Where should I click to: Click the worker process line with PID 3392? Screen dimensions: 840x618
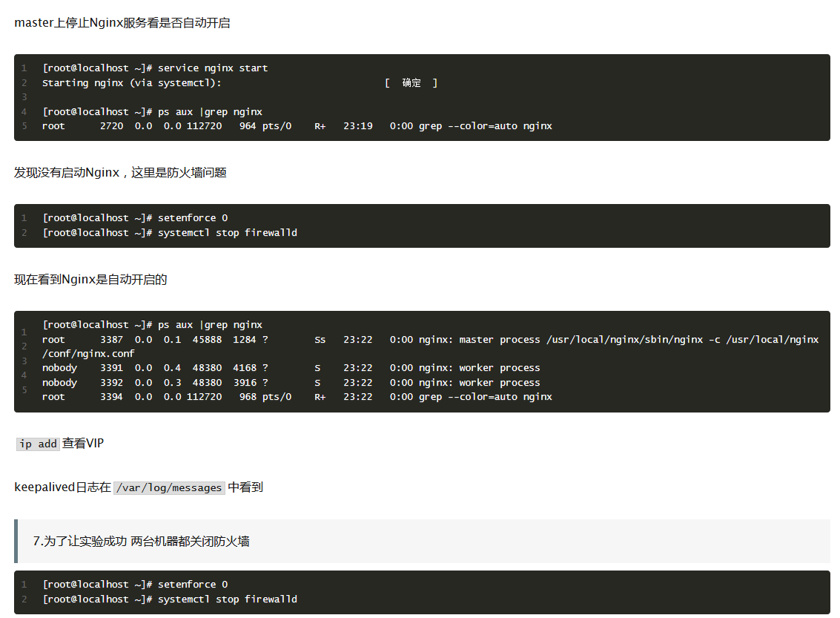pos(291,382)
